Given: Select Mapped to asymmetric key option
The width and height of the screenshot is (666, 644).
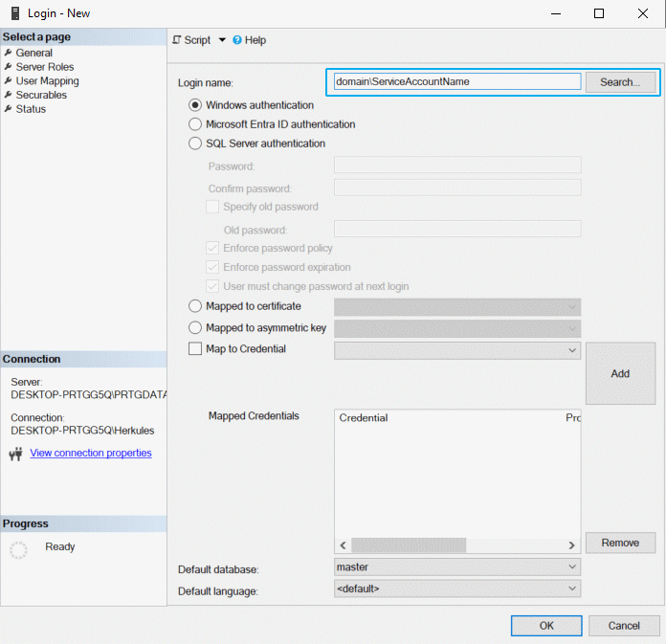Looking at the screenshot, I should coord(195,327).
